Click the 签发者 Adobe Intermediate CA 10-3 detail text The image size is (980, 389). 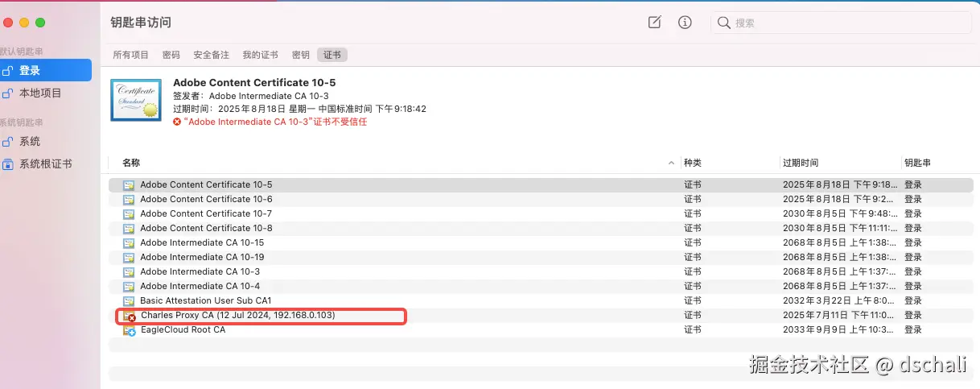click(x=251, y=96)
